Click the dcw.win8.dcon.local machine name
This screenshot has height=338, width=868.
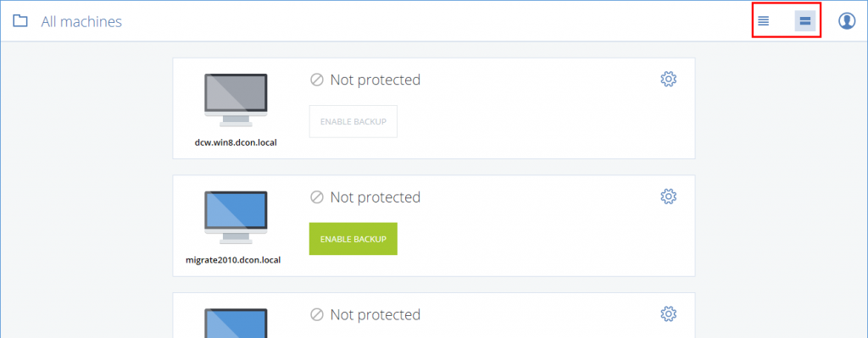(x=236, y=142)
